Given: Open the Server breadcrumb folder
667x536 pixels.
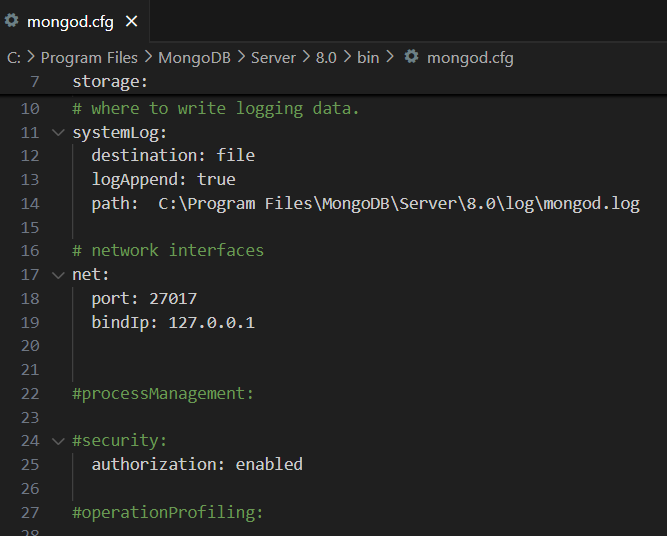Looking at the screenshot, I should (x=273, y=57).
